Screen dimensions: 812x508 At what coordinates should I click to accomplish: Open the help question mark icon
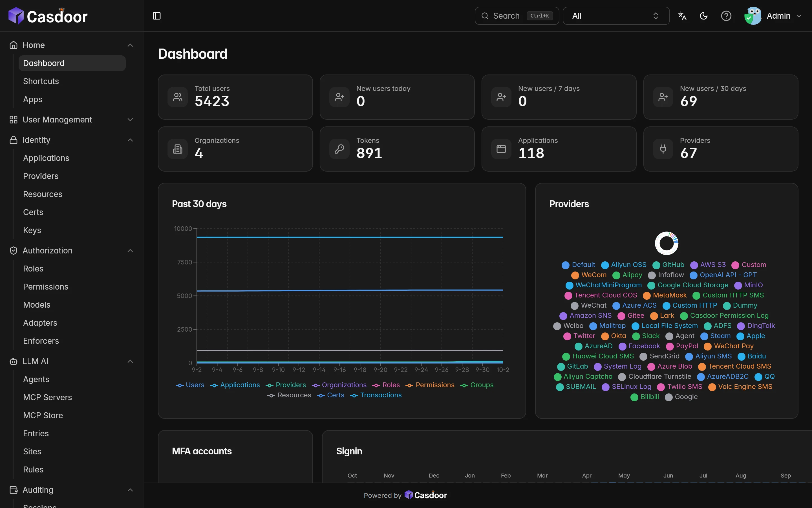click(x=726, y=16)
